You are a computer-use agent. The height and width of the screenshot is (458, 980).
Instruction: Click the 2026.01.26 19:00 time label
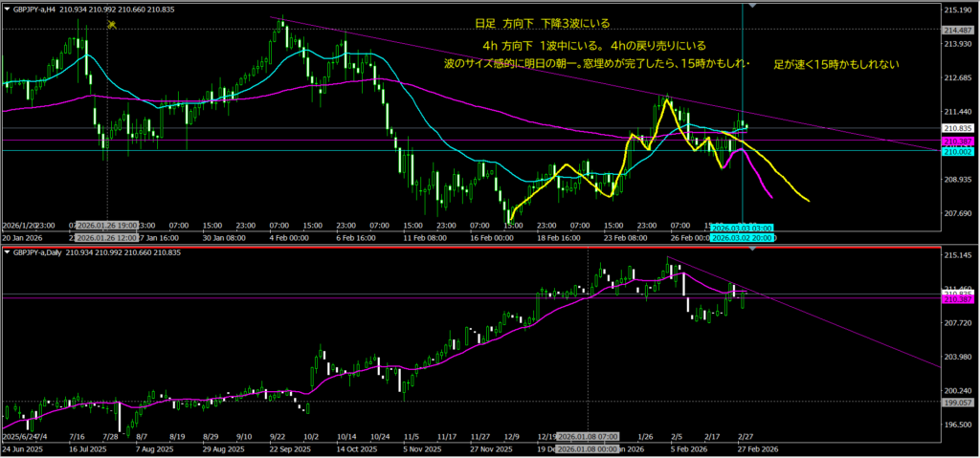(106, 228)
